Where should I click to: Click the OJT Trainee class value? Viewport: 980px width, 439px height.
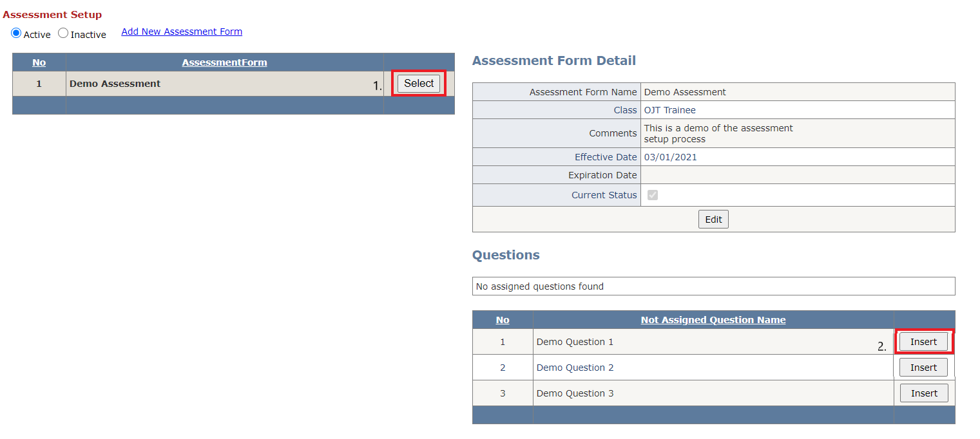pyautogui.click(x=669, y=110)
